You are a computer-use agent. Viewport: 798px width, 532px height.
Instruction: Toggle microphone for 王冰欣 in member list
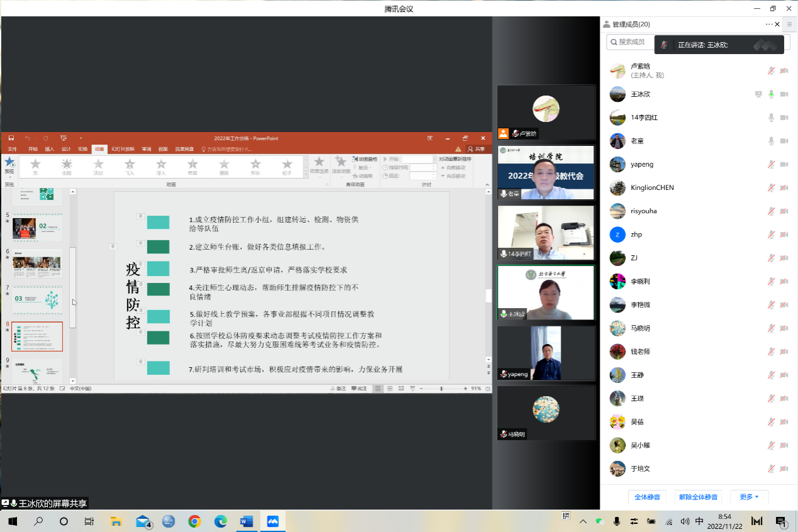point(771,94)
